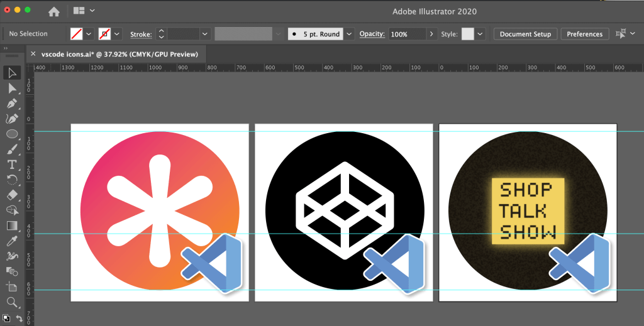Viewport: 644px width, 326px height.
Task: Click the VS Code logo on ShopTalk artboard
Action: pyautogui.click(x=579, y=263)
